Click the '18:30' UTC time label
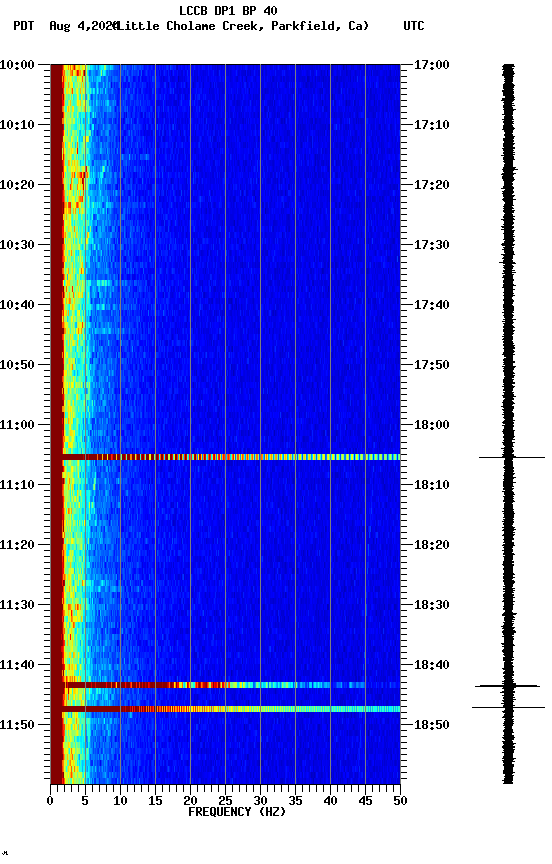This screenshot has height=864, width=552. [x=432, y=606]
